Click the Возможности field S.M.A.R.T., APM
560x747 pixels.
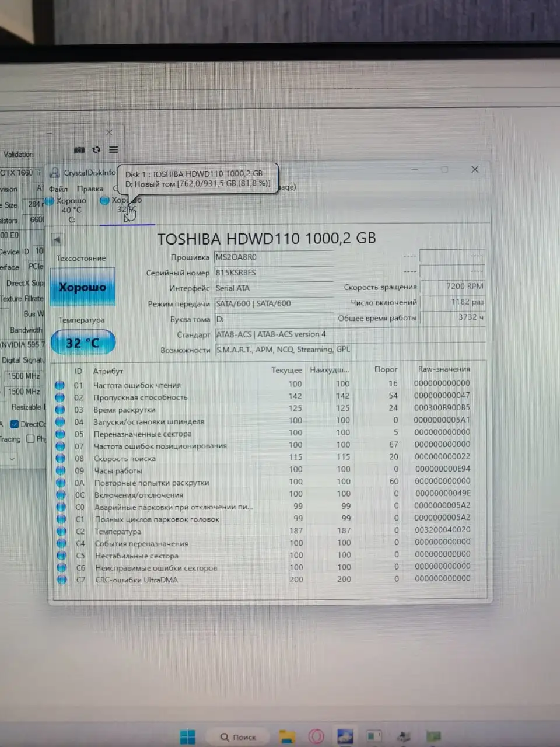(x=350, y=350)
